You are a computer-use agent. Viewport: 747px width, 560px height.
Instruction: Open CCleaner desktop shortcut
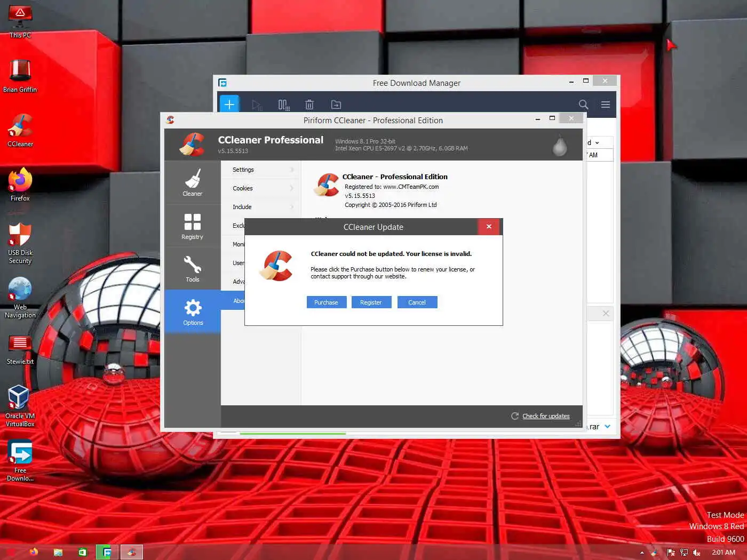(x=20, y=130)
